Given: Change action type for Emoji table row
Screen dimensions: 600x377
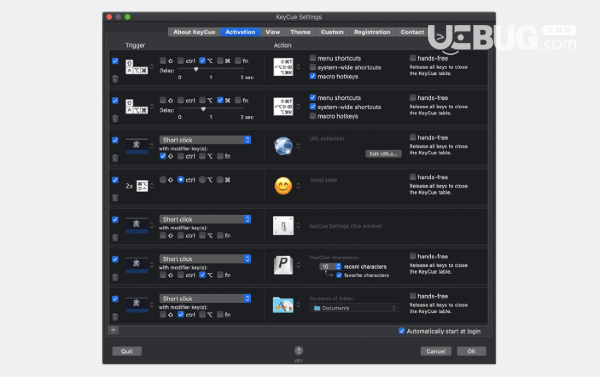Looking at the screenshot, I should (x=298, y=186).
